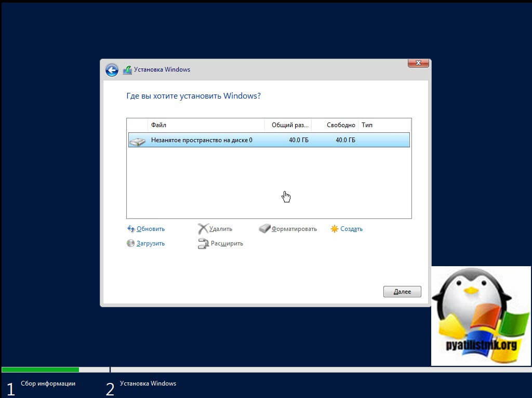Click the Тип column header
The height and width of the screenshot is (398, 532).
coord(383,125)
